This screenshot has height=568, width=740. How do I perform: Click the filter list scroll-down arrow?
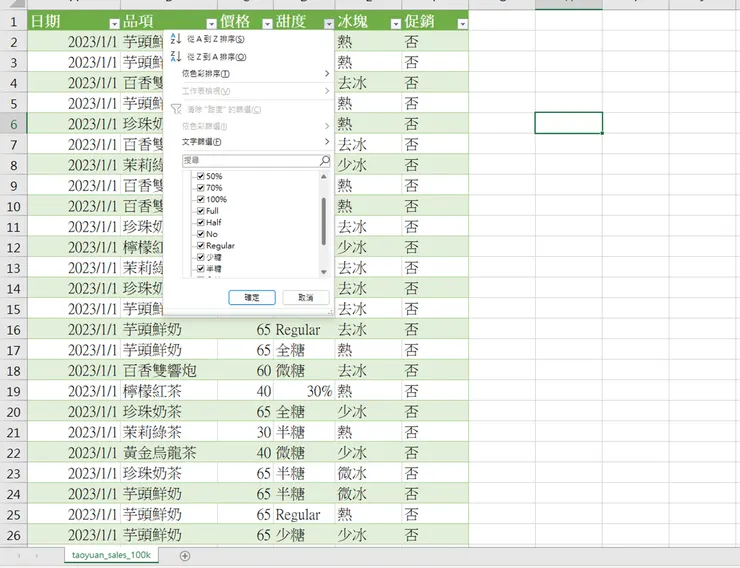coord(324,272)
